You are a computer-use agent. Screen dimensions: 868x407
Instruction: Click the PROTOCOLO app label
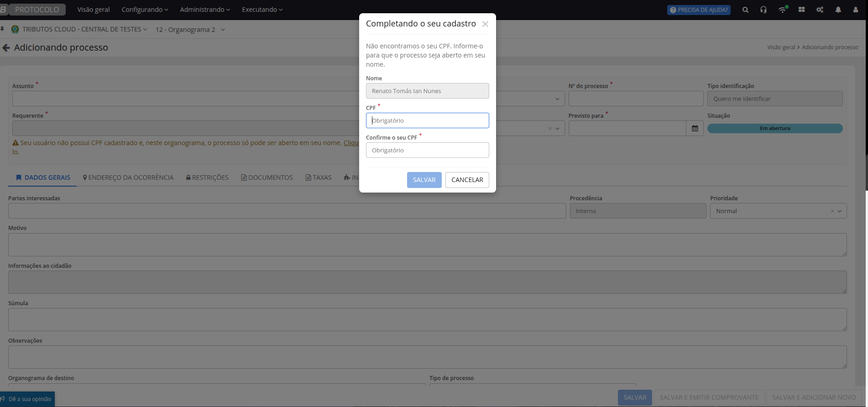37,10
